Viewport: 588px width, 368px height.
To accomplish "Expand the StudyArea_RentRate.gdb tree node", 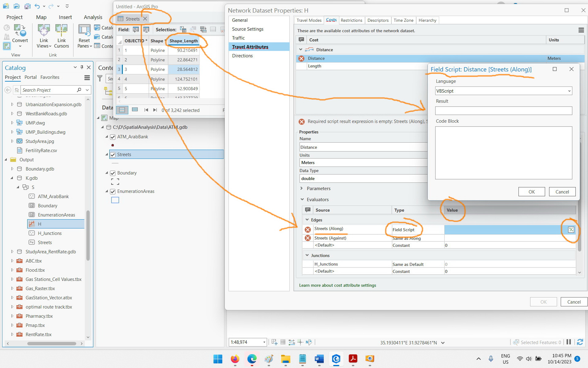I will (x=12, y=251).
